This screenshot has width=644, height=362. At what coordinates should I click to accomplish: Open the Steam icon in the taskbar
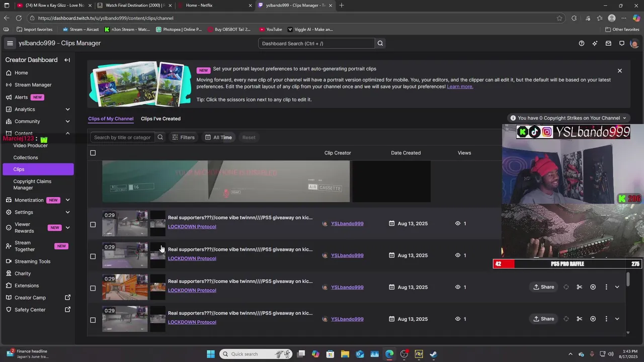(x=433, y=354)
